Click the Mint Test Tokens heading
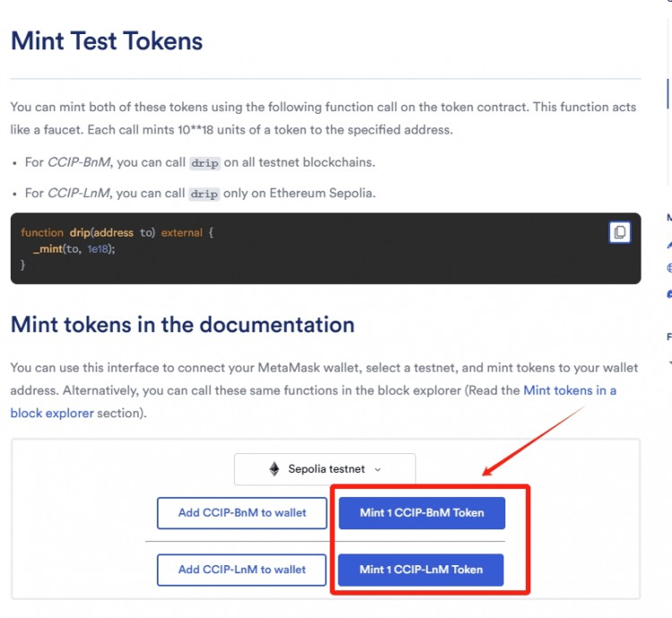 coord(107,41)
